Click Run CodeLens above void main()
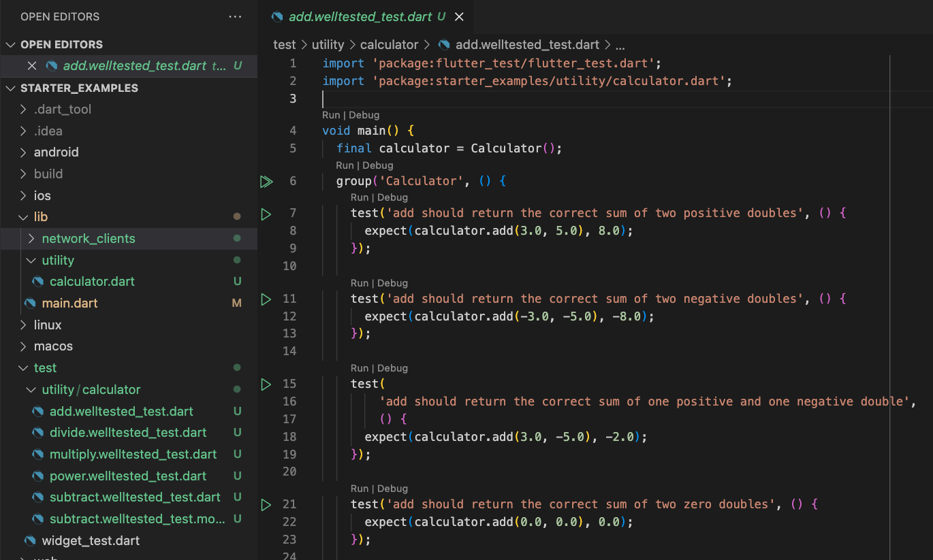This screenshot has width=933, height=560. 331,115
